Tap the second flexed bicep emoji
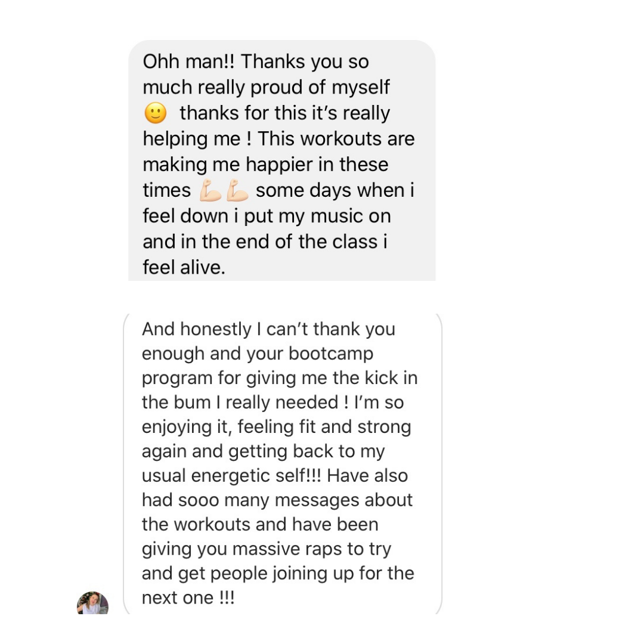 pyautogui.click(x=237, y=190)
